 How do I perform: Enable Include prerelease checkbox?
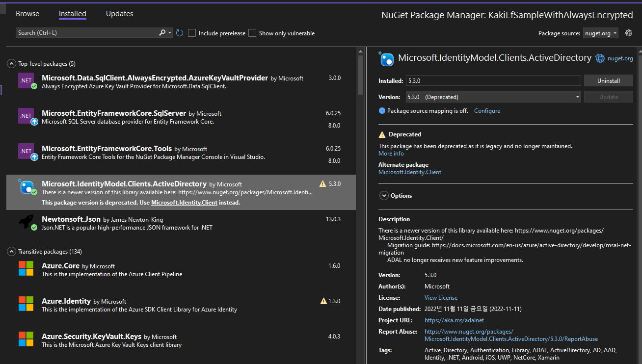click(192, 33)
